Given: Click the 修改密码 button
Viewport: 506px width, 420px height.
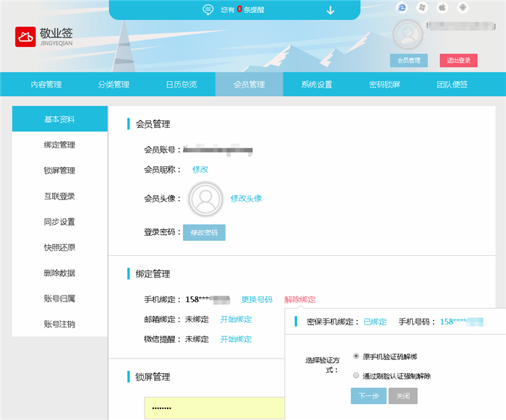Looking at the screenshot, I should coord(204,233).
